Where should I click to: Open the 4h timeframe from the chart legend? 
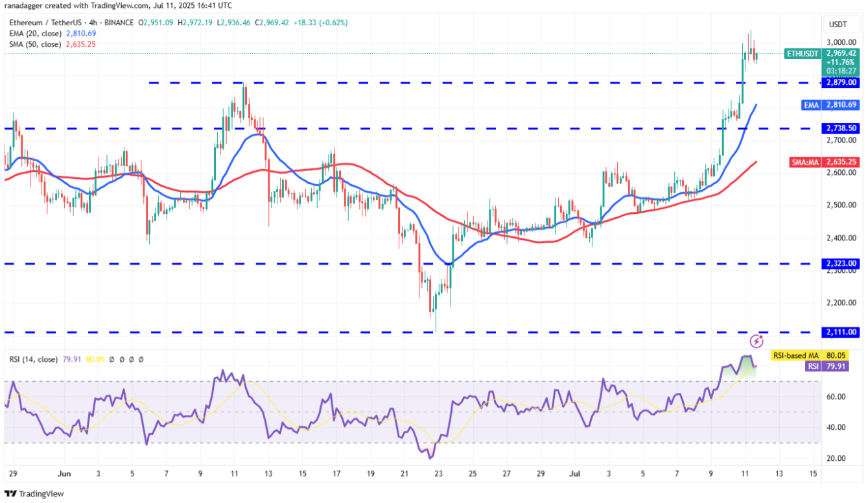[x=93, y=22]
